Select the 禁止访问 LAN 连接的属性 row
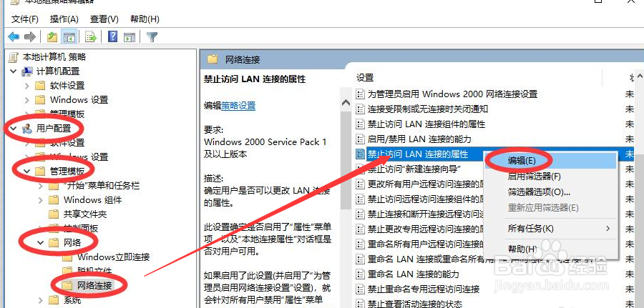Screen dimensions: 644x308 [x=418, y=154]
